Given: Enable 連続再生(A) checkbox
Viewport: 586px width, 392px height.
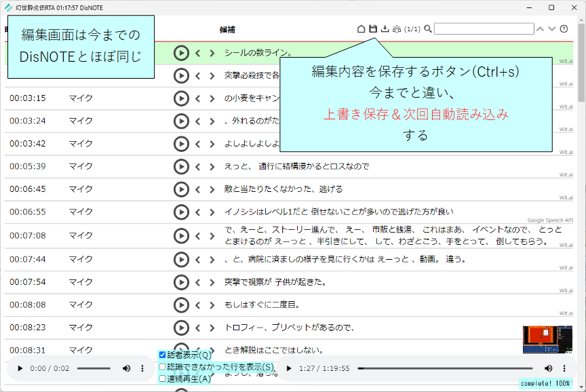Looking at the screenshot, I should pyautogui.click(x=162, y=378).
